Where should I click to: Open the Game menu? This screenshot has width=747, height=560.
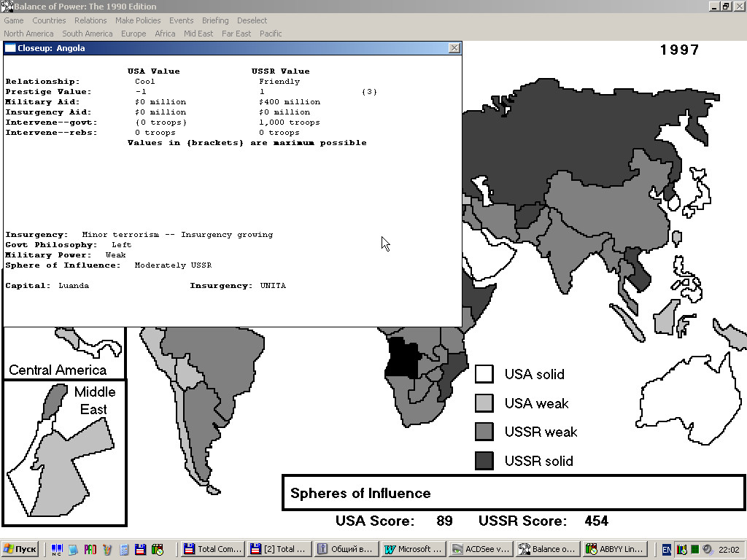pos(14,20)
